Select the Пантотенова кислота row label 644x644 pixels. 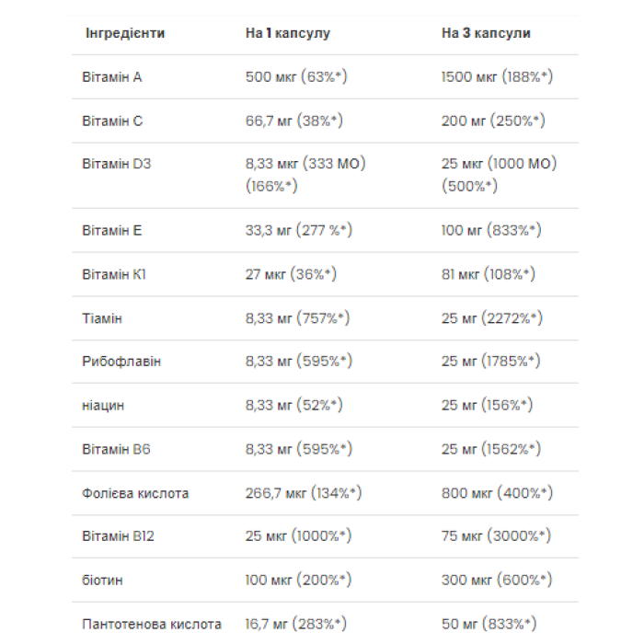click(x=152, y=625)
